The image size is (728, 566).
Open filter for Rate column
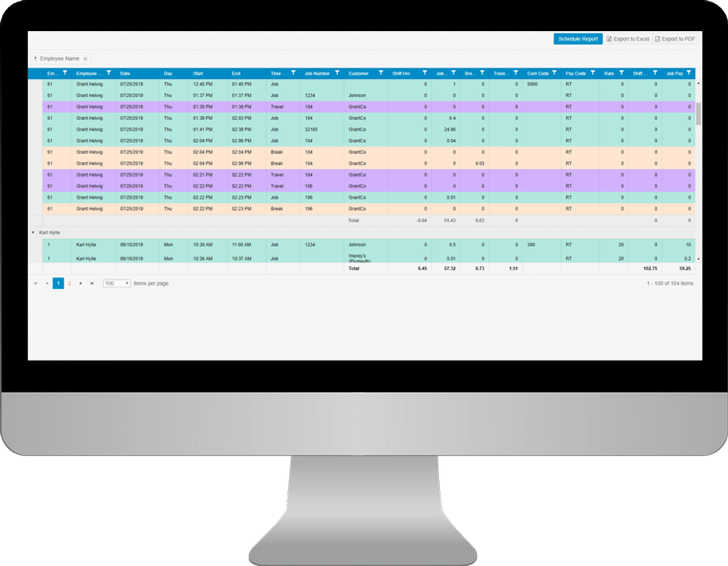(x=621, y=73)
